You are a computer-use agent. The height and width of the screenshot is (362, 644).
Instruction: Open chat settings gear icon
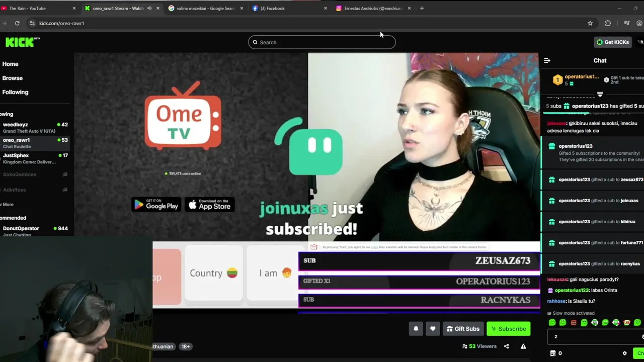point(625,353)
